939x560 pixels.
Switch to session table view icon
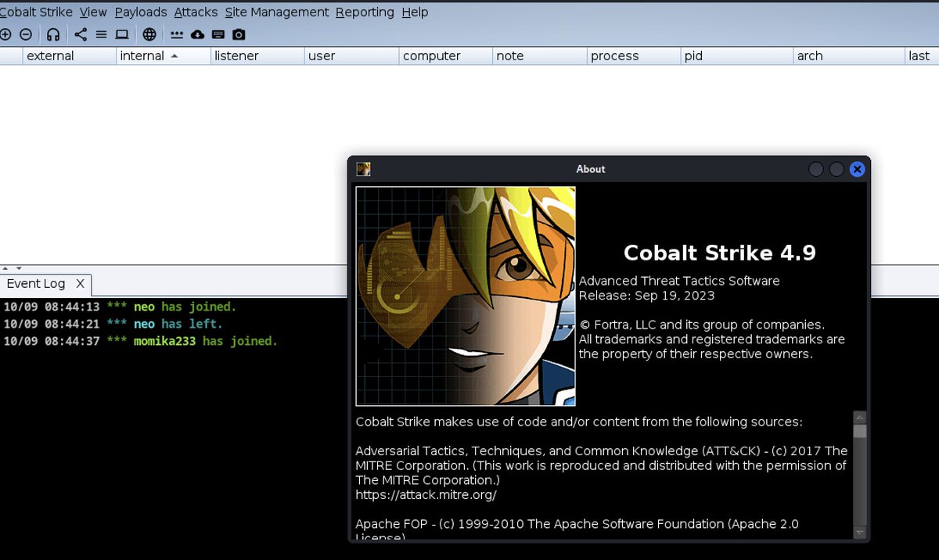[101, 34]
